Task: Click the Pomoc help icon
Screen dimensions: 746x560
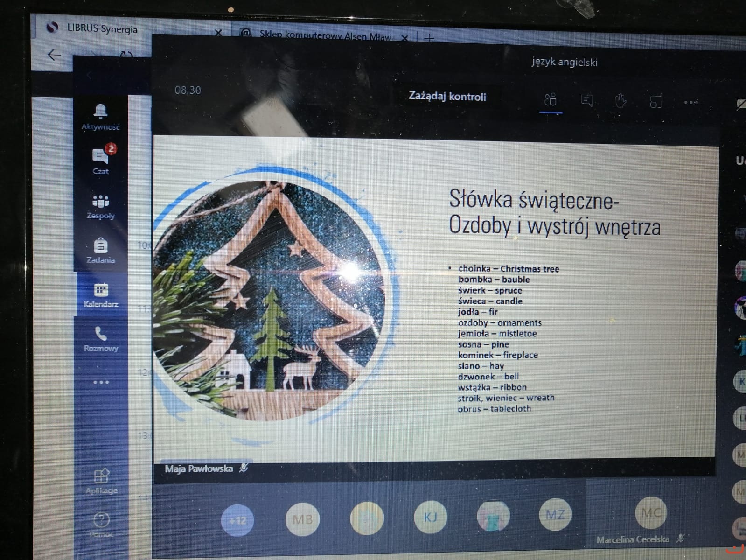Action: [x=101, y=524]
